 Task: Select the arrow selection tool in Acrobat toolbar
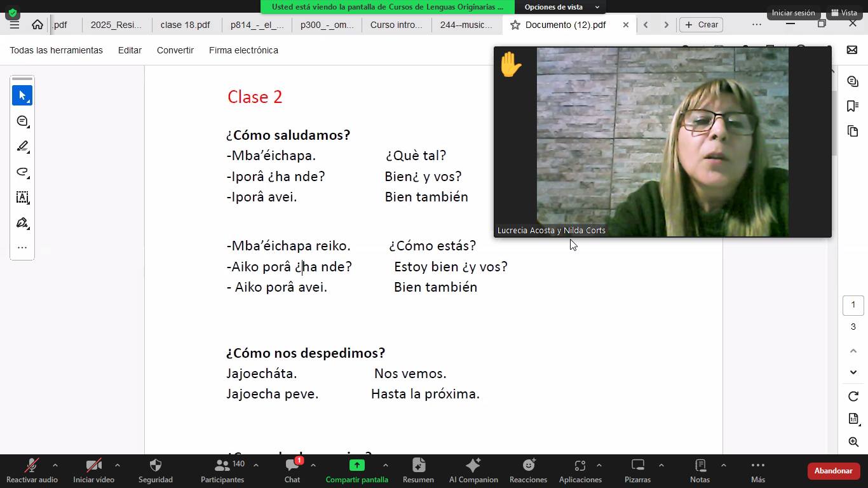[22, 95]
